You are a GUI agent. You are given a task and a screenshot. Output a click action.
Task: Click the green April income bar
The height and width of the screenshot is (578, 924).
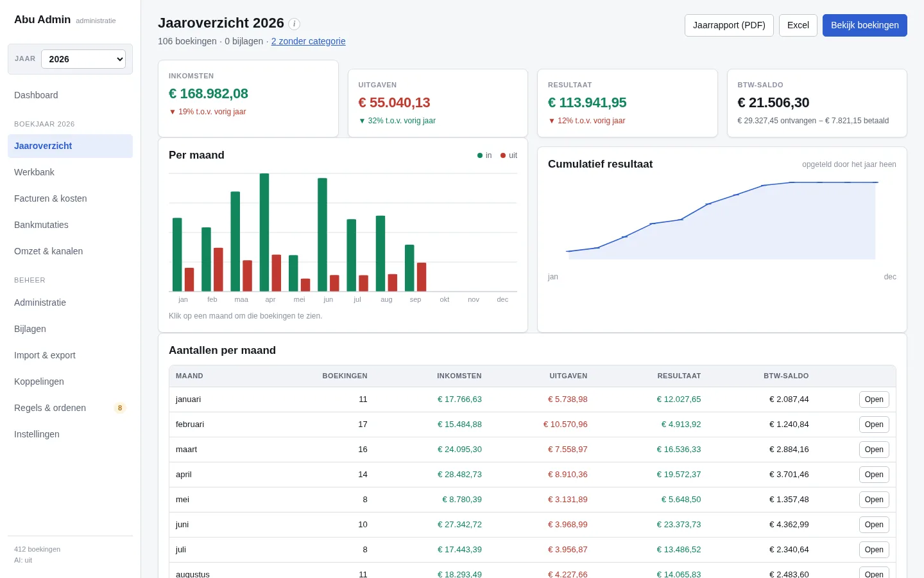point(264,232)
